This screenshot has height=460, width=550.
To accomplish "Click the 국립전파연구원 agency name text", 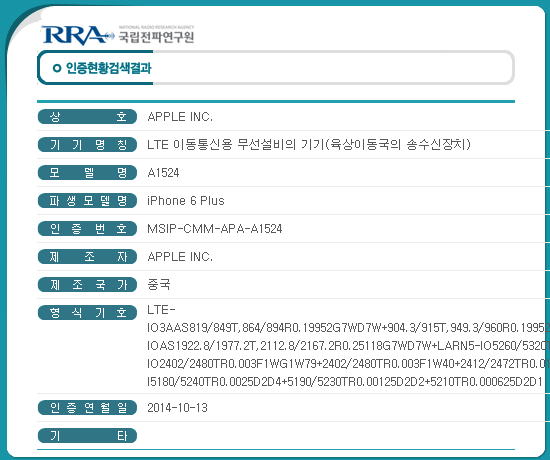I will click(x=156, y=37).
